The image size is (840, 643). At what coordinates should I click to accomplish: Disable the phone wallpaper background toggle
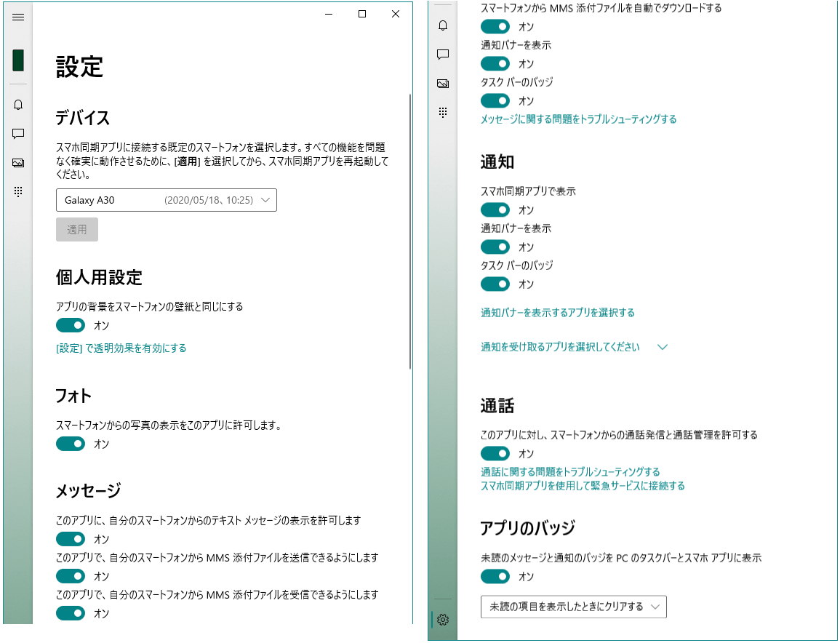71,324
